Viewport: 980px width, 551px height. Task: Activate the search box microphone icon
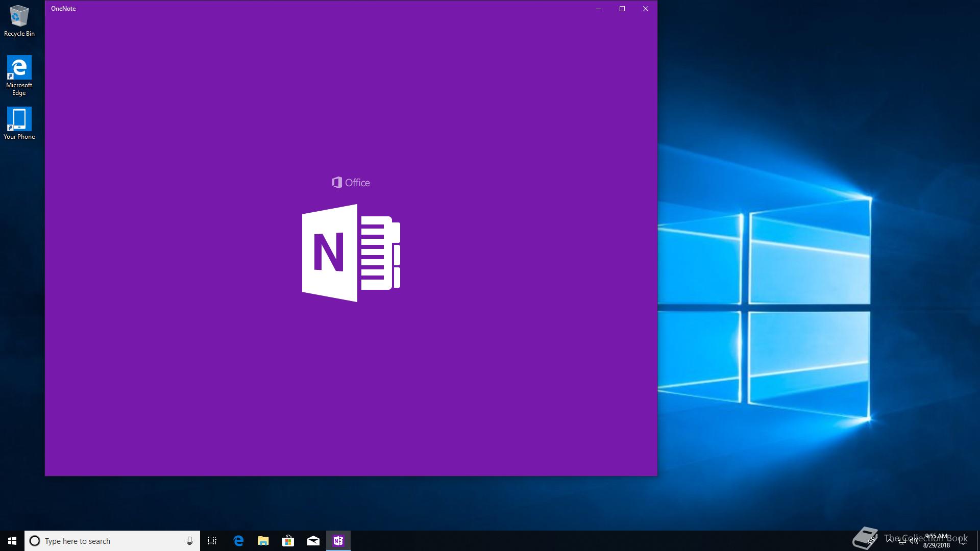click(x=189, y=541)
